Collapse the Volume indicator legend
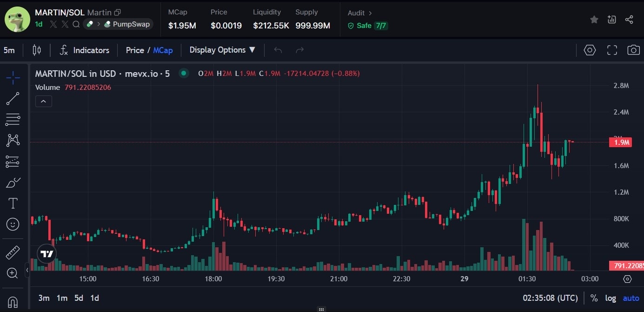This screenshot has width=644, height=312. [x=43, y=101]
